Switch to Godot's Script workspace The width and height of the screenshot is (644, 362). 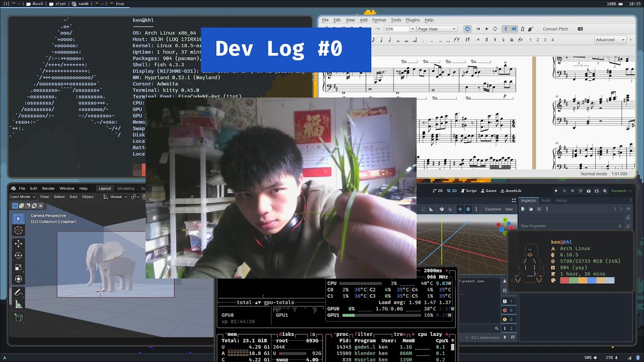tap(468, 191)
